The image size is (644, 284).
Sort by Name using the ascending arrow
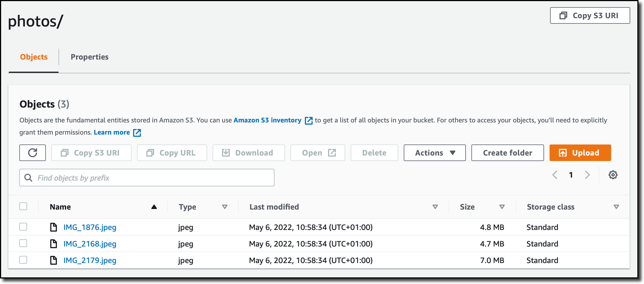(x=154, y=207)
